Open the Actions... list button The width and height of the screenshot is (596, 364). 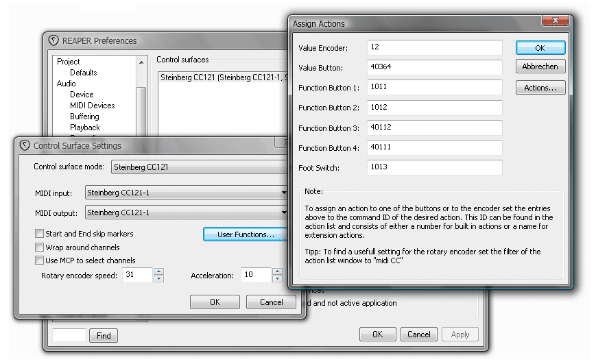click(540, 88)
